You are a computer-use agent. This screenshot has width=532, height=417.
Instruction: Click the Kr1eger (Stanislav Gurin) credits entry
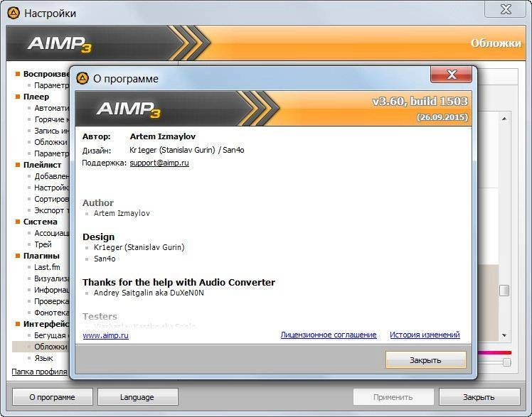139,247
